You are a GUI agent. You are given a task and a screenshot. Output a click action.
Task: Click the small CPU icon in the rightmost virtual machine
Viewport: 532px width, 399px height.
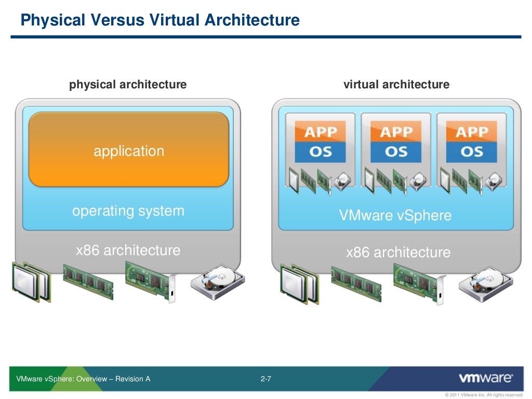coord(445,181)
